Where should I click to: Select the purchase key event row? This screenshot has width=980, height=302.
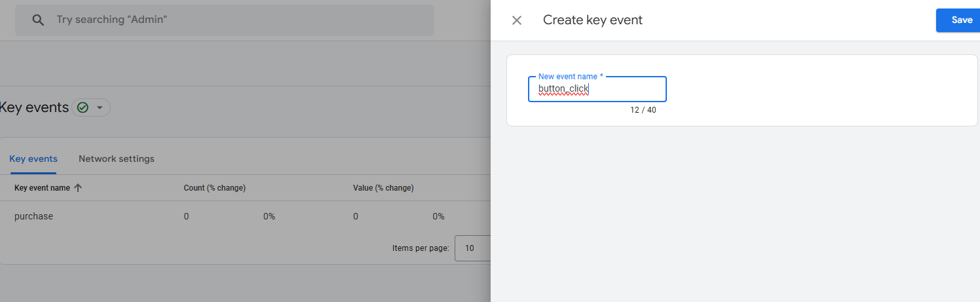[x=246, y=216]
